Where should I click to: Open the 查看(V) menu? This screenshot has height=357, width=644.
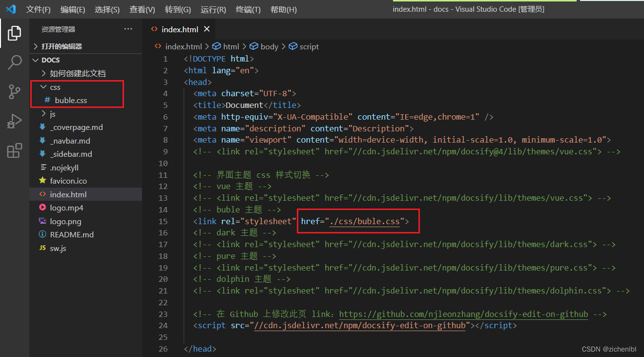[x=142, y=9]
